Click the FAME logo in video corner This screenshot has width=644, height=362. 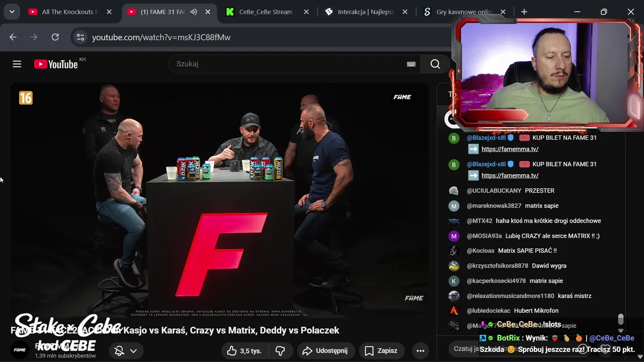coord(402,97)
